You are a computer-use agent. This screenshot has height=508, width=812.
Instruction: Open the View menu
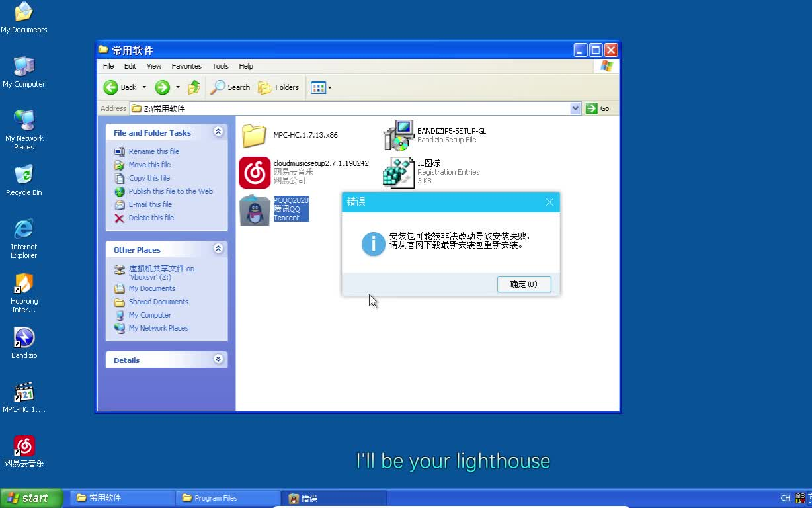tap(153, 66)
